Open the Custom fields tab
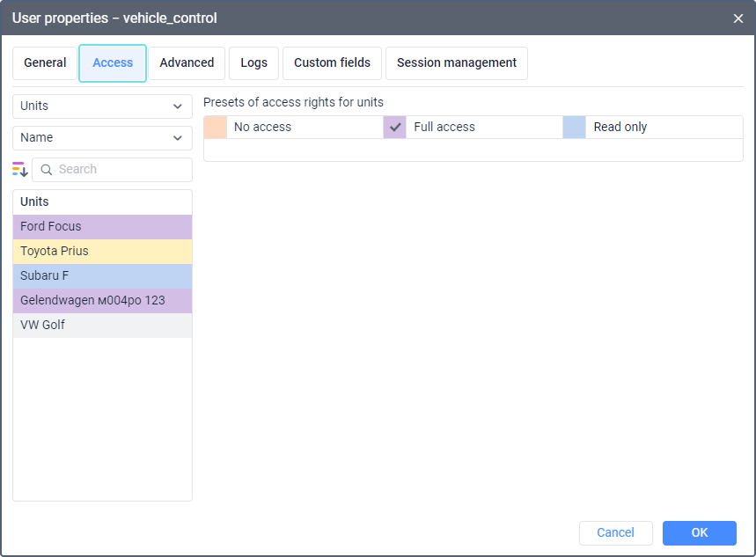Screen dimensions: 756x557 pyautogui.click(x=332, y=63)
